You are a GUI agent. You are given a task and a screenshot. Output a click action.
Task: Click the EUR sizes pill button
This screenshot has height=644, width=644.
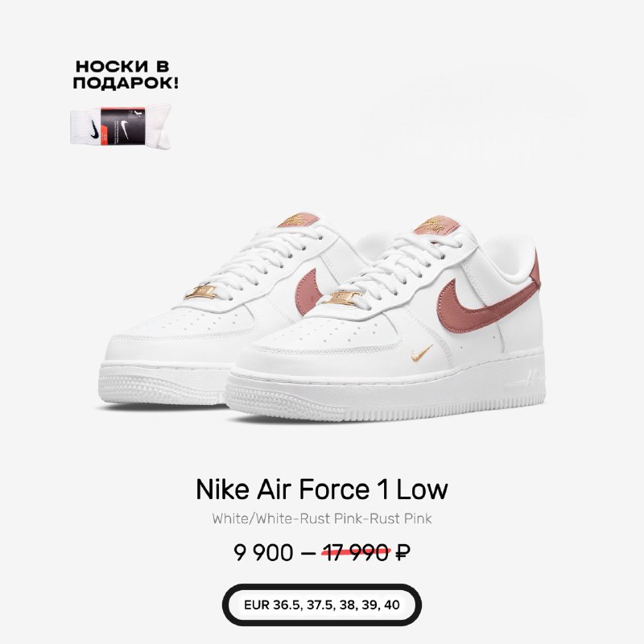point(321,605)
